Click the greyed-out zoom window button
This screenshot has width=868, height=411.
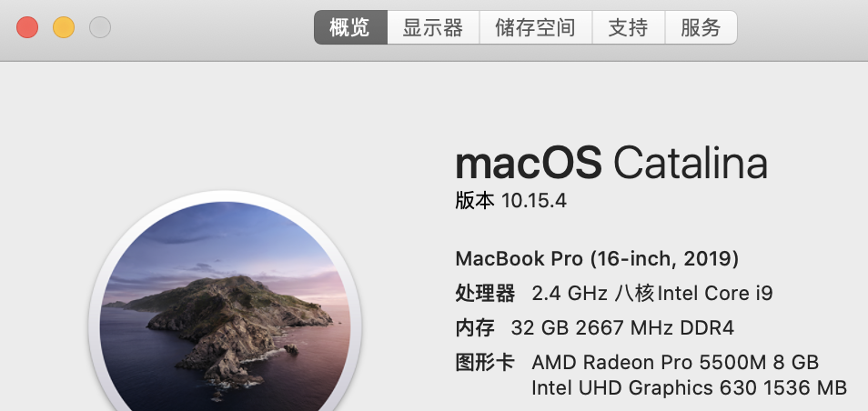coord(100,27)
